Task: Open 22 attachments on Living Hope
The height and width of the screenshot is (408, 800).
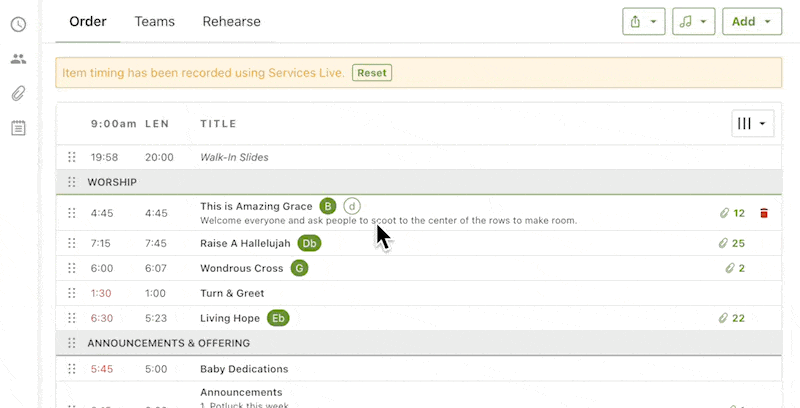Action: (x=732, y=318)
